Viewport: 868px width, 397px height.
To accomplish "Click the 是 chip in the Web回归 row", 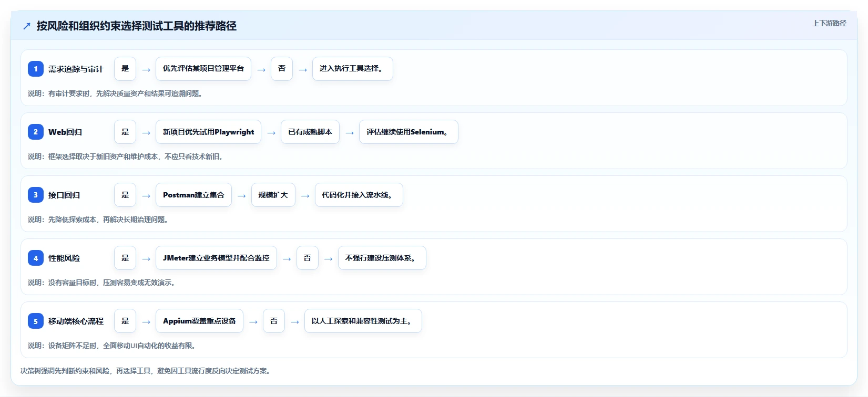I will (x=125, y=132).
